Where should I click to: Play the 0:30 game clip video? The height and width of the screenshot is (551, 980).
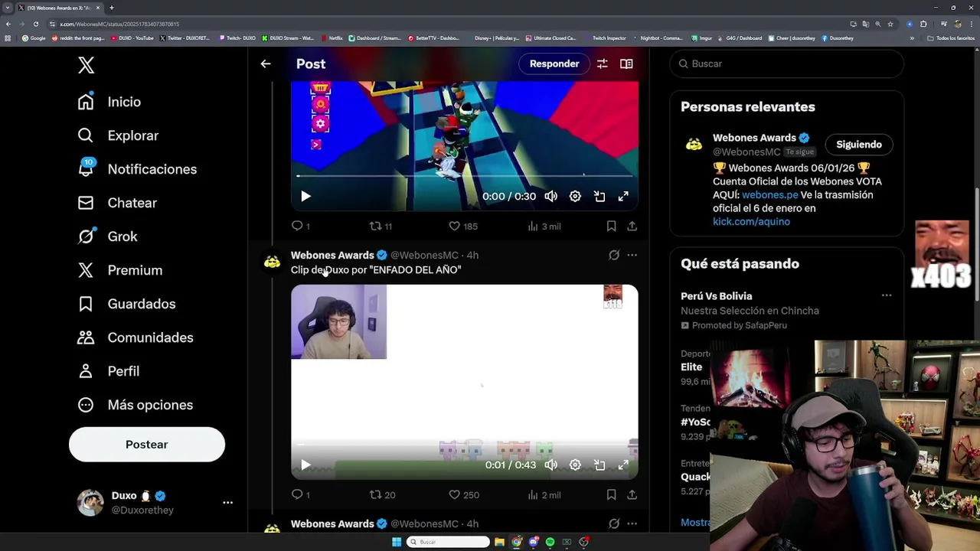(305, 197)
